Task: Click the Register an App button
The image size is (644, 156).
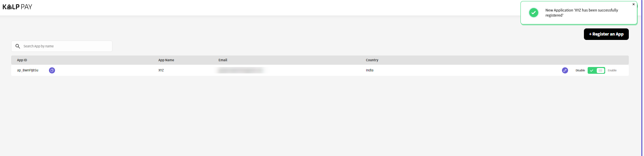Action: [606, 34]
